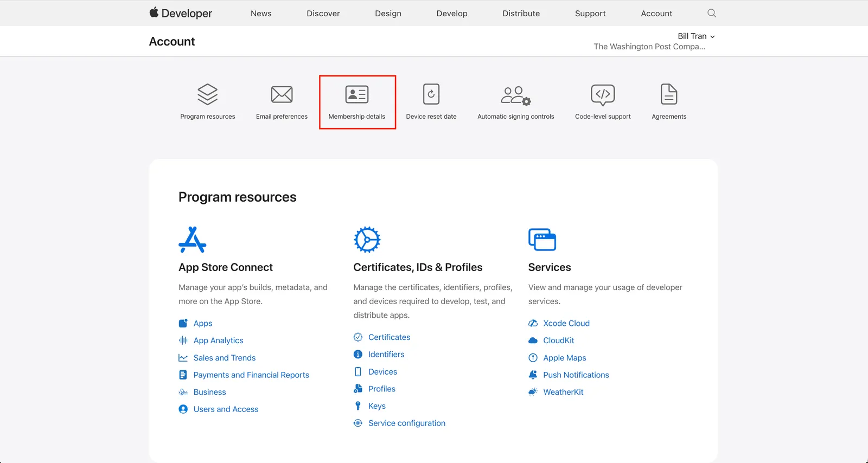The image size is (868, 463).
Task: Open the Discover menu
Action: pyautogui.click(x=323, y=14)
